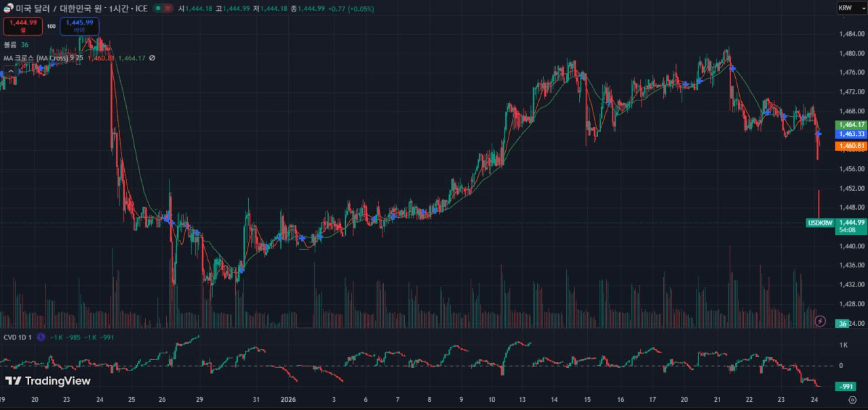Click the blue 1,445.99 buy button
Screen dimensions: 868x410
tap(79, 26)
